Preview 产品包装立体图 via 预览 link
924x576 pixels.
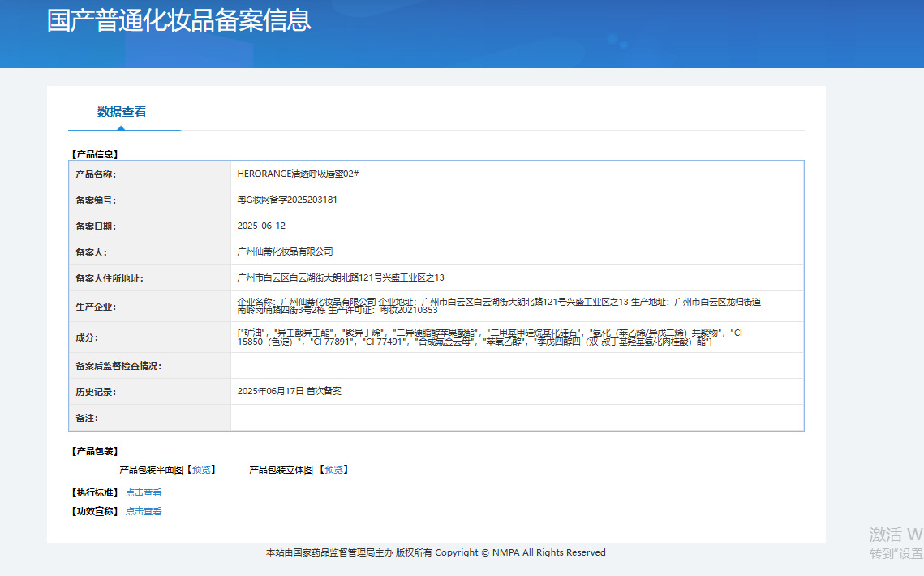coord(333,470)
